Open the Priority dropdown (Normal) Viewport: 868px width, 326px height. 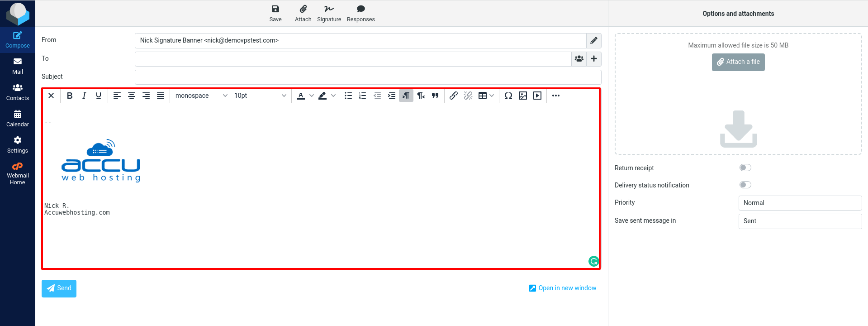point(800,203)
